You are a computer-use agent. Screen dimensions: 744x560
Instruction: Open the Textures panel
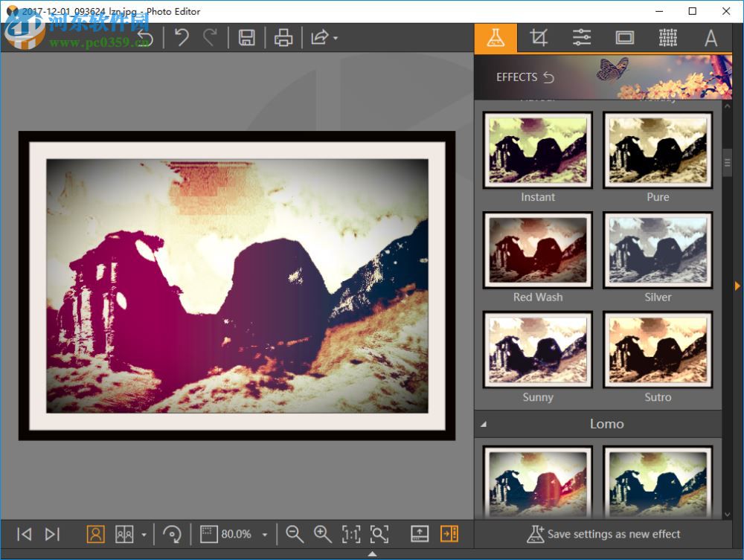tap(667, 38)
